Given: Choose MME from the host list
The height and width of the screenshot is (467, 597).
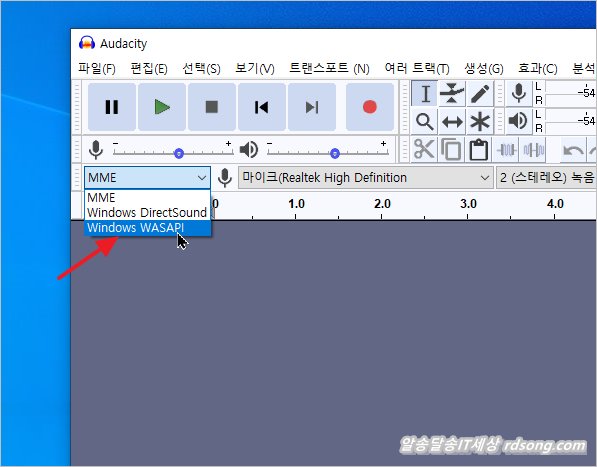Looking at the screenshot, I should pos(147,198).
